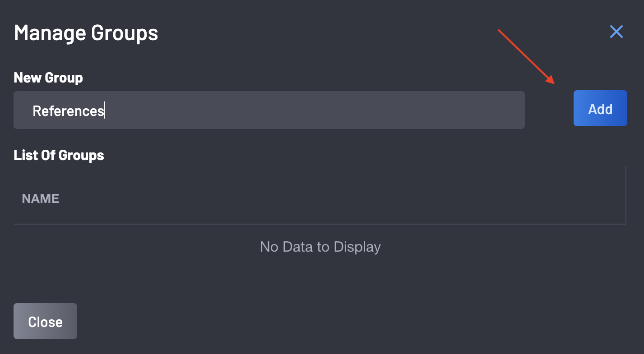This screenshot has width=644, height=354.
Task: Click the Add button
Action: (x=600, y=109)
